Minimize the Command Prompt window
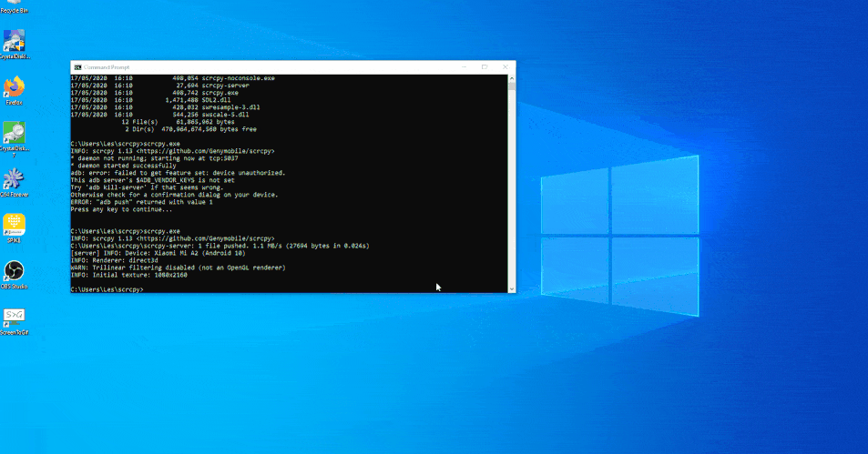This screenshot has width=868, height=454. pyautogui.click(x=464, y=67)
